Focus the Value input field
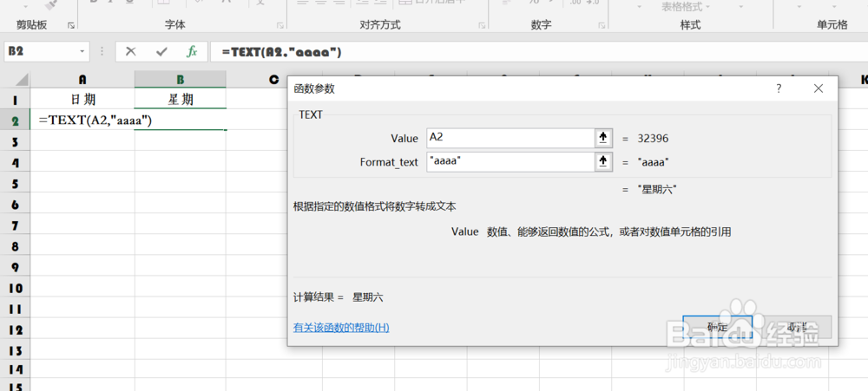Screen dimensions: 868x391 point(510,138)
